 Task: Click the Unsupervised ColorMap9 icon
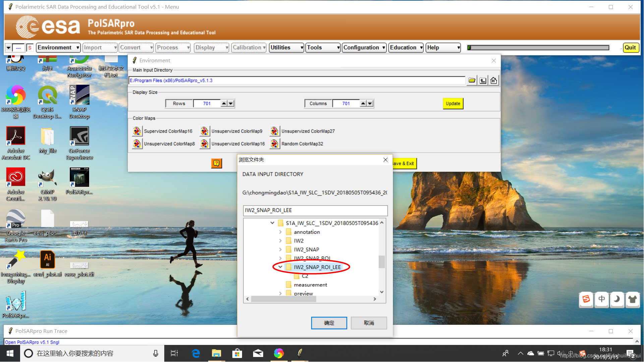click(204, 131)
